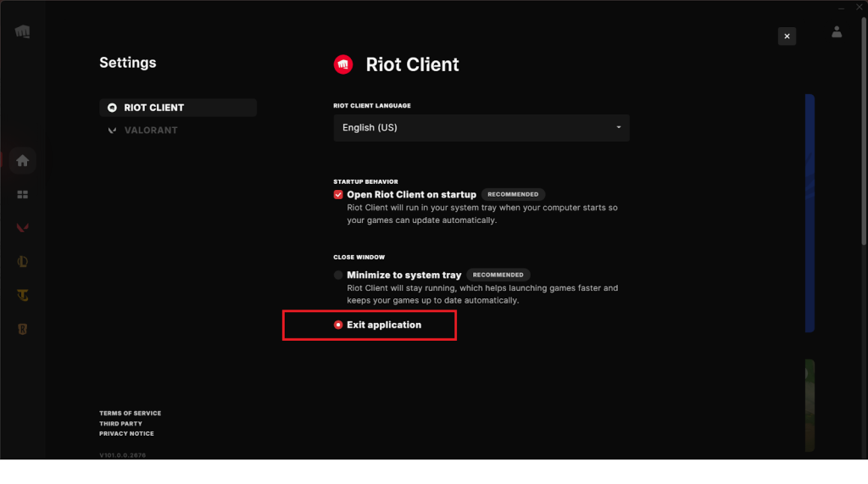Minimize the Riot Client window
The height and width of the screenshot is (484, 868).
pos(842,7)
